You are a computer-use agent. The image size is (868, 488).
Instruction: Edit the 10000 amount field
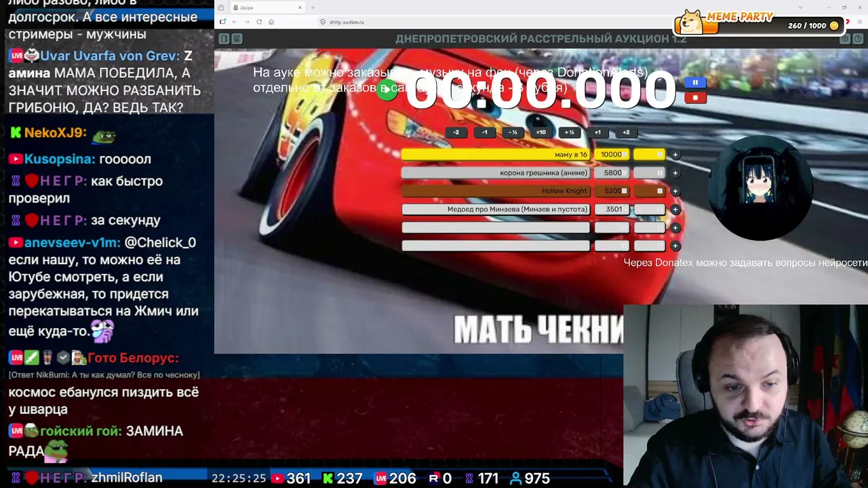tap(612, 155)
